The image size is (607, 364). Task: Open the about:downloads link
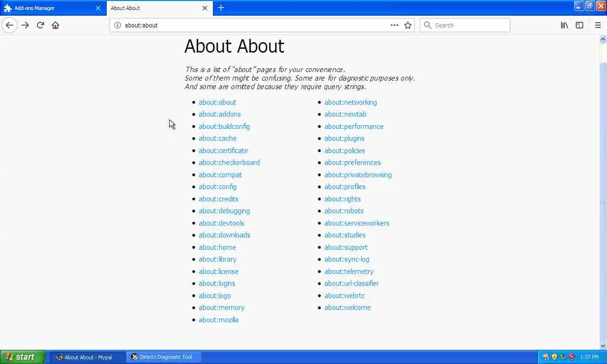click(224, 235)
